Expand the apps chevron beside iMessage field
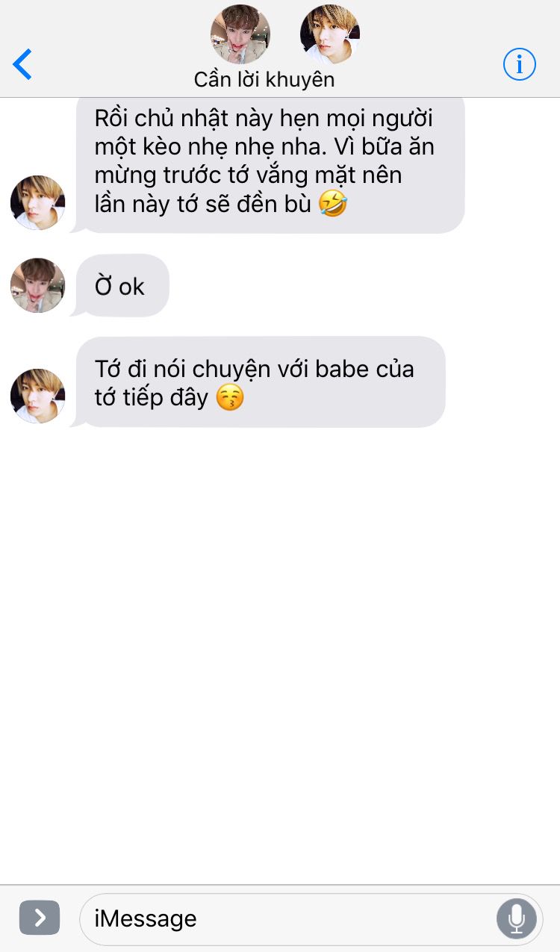The height and width of the screenshot is (952, 560). tap(40, 918)
